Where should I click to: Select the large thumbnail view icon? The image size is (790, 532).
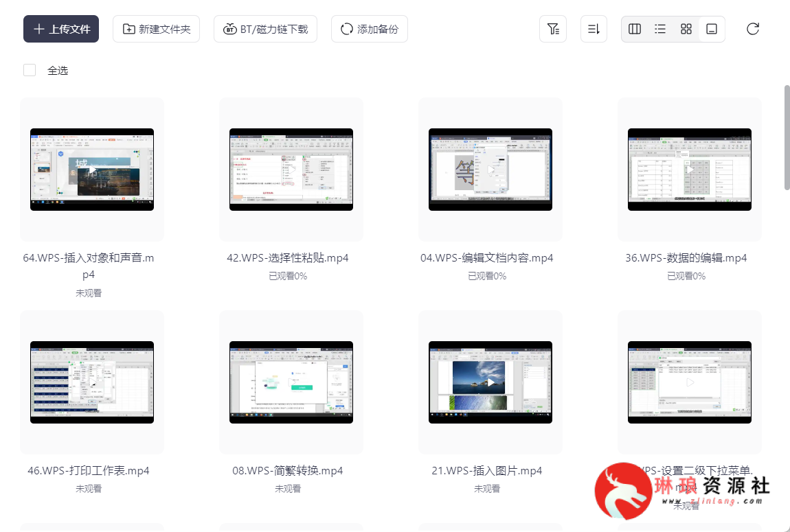click(x=712, y=30)
